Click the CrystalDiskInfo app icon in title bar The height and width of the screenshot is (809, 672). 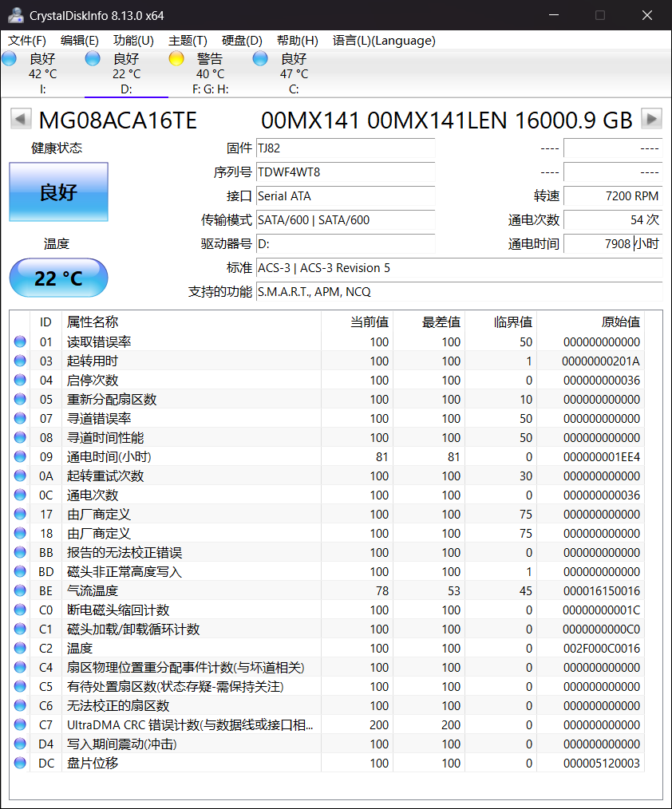pos(16,15)
